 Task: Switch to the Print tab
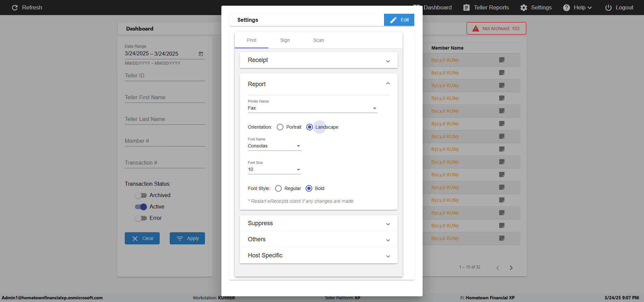[252, 40]
